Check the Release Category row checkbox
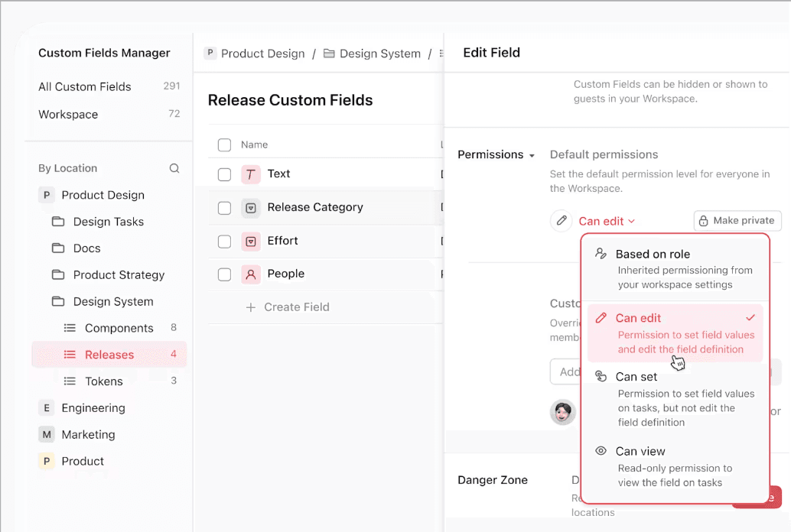The height and width of the screenshot is (532, 791). 224,208
